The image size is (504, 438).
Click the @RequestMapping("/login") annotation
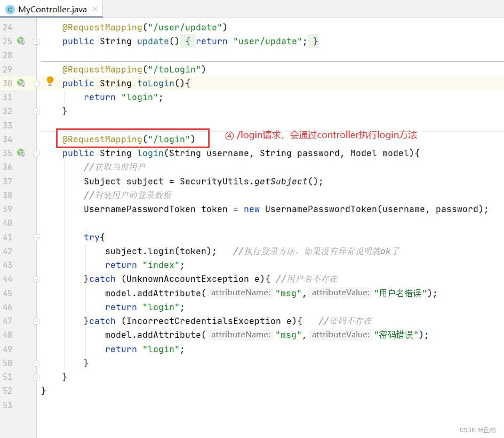point(129,139)
